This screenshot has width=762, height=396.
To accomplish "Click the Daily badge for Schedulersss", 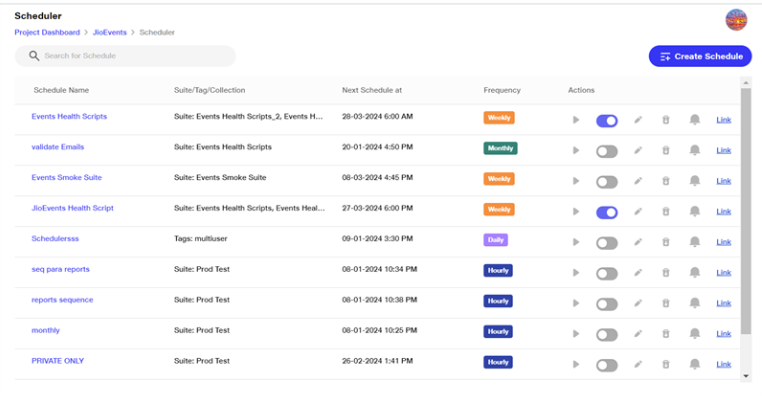I will (496, 240).
